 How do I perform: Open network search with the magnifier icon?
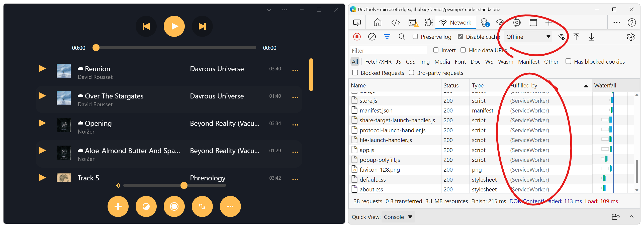(x=402, y=37)
